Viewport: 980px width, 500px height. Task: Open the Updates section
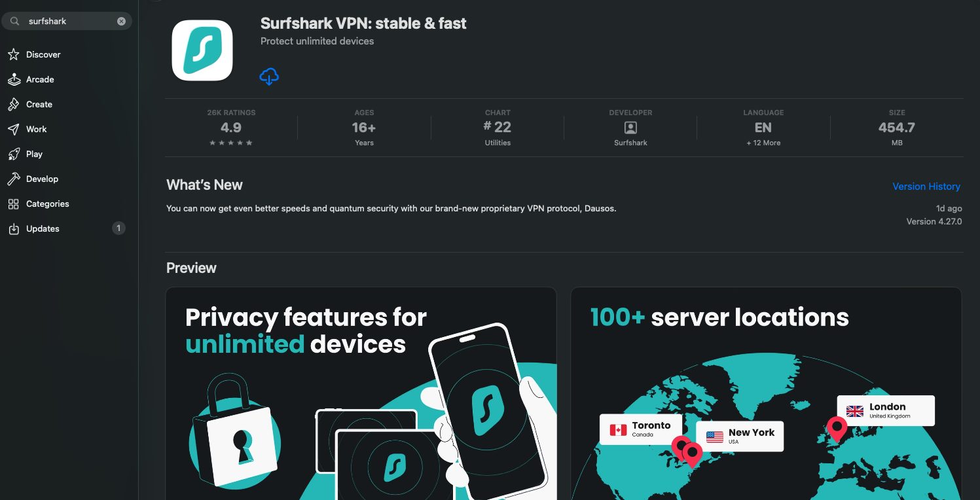click(43, 229)
